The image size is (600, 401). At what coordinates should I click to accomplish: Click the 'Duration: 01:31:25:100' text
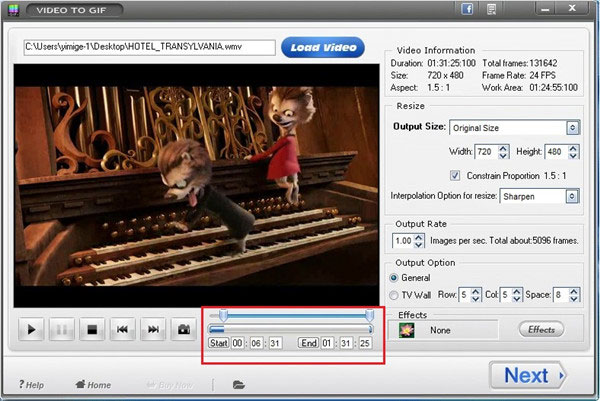point(433,63)
